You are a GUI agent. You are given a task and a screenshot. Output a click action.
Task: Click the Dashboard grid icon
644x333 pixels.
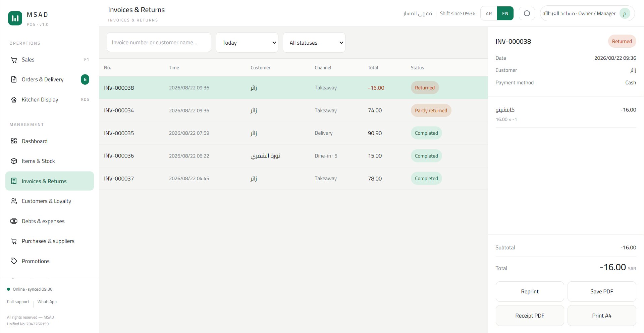click(x=14, y=141)
